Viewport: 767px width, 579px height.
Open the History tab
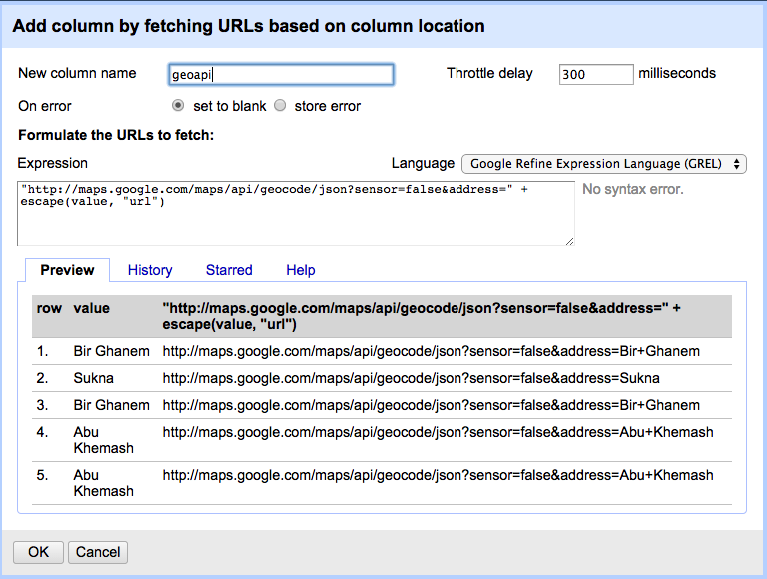click(150, 270)
